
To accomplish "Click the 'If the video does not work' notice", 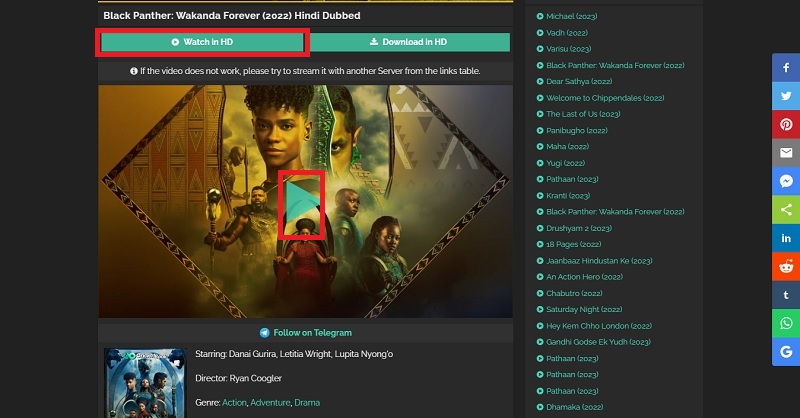I will point(305,71).
